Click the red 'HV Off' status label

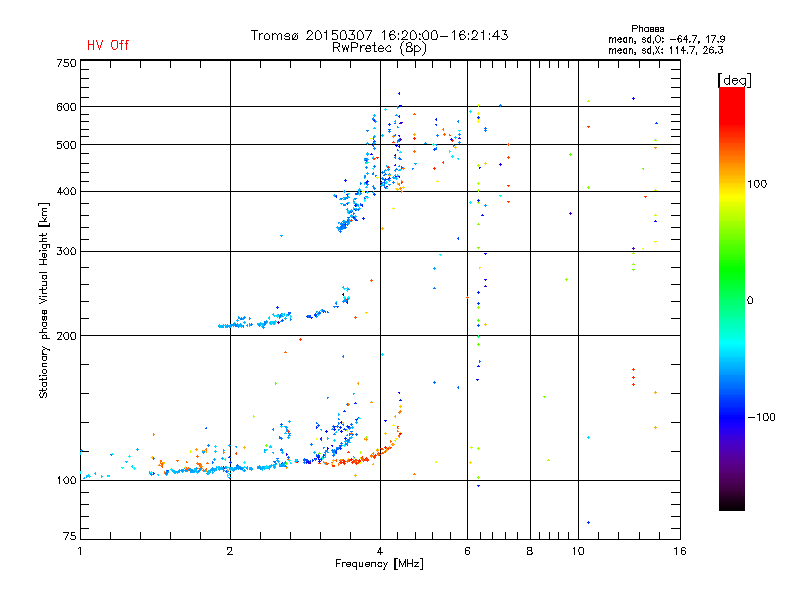pyautogui.click(x=108, y=45)
